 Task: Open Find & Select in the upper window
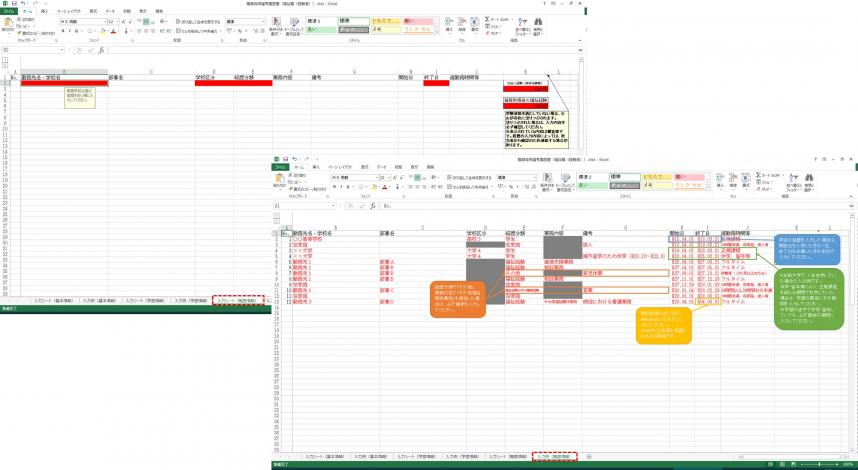coord(539,24)
